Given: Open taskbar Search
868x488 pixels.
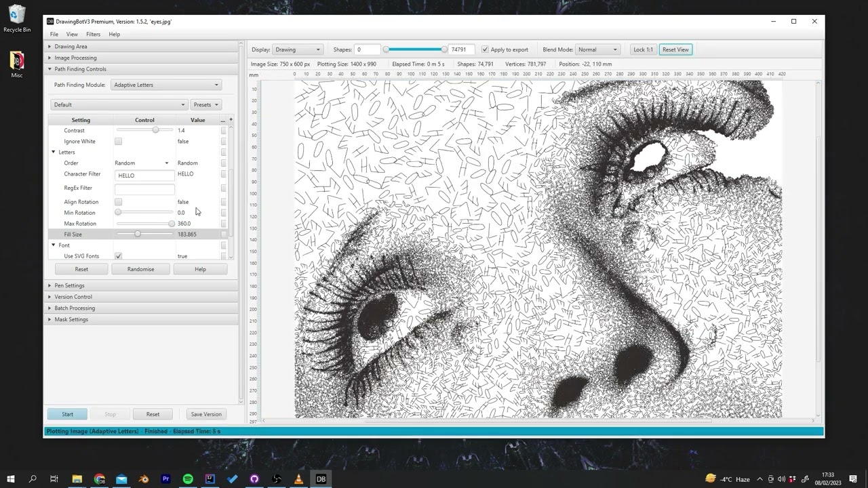Looking at the screenshot, I should [x=33, y=479].
